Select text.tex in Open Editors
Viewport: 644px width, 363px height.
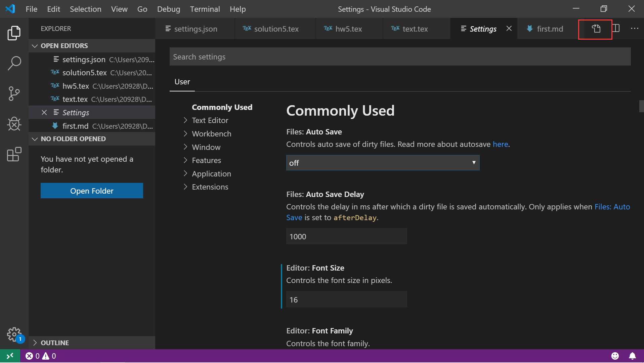92,99
